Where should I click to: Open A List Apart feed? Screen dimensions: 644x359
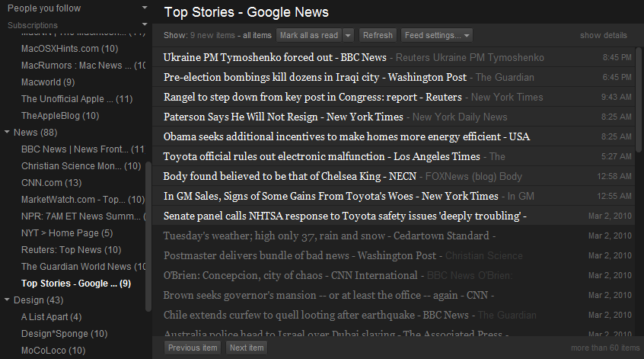(51, 317)
